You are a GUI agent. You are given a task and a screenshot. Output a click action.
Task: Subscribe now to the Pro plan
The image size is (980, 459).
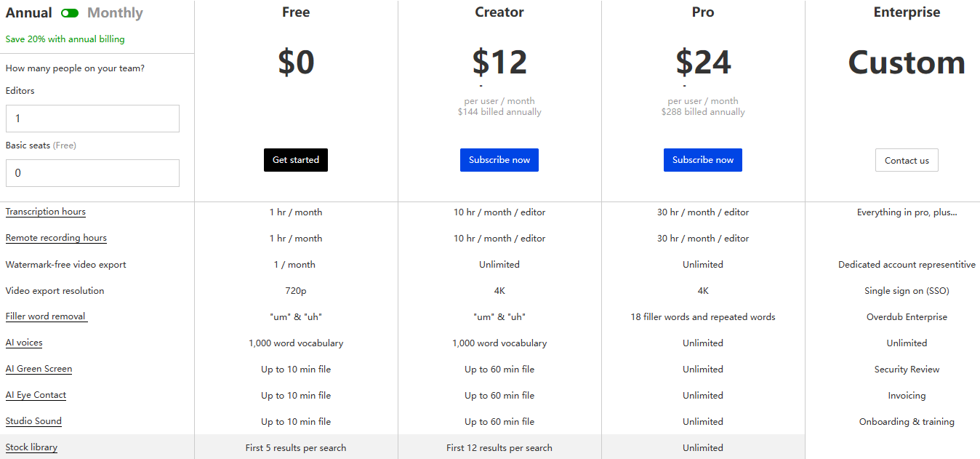coord(703,160)
